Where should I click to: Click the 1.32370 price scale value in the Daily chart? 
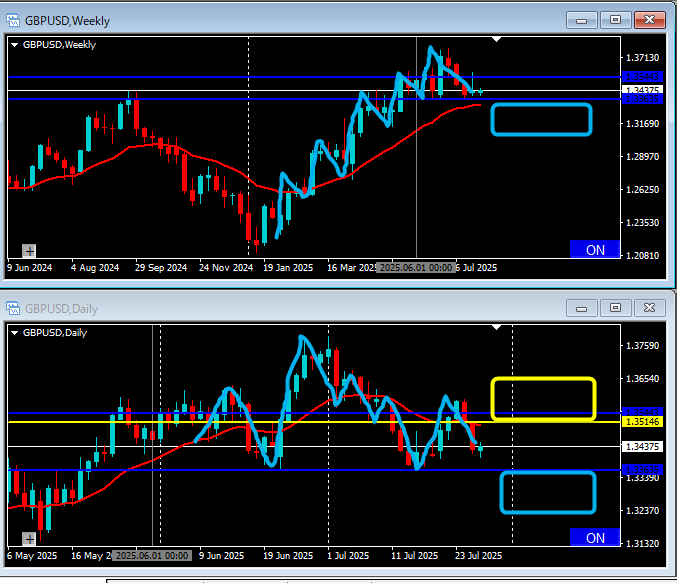tap(642, 511)
